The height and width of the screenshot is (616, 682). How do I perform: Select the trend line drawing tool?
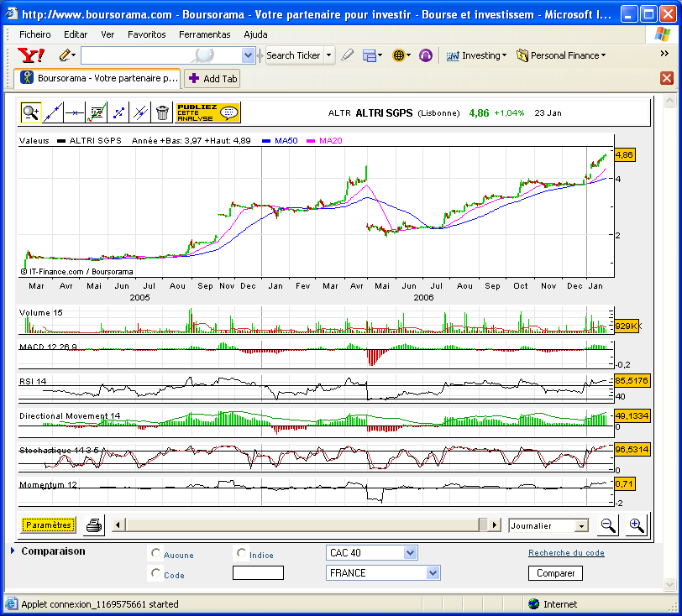53,113
